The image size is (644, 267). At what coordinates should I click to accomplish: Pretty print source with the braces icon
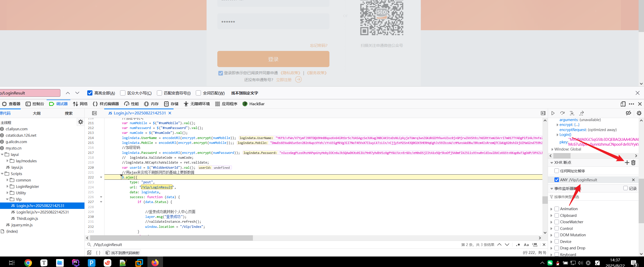click(98, 253)
